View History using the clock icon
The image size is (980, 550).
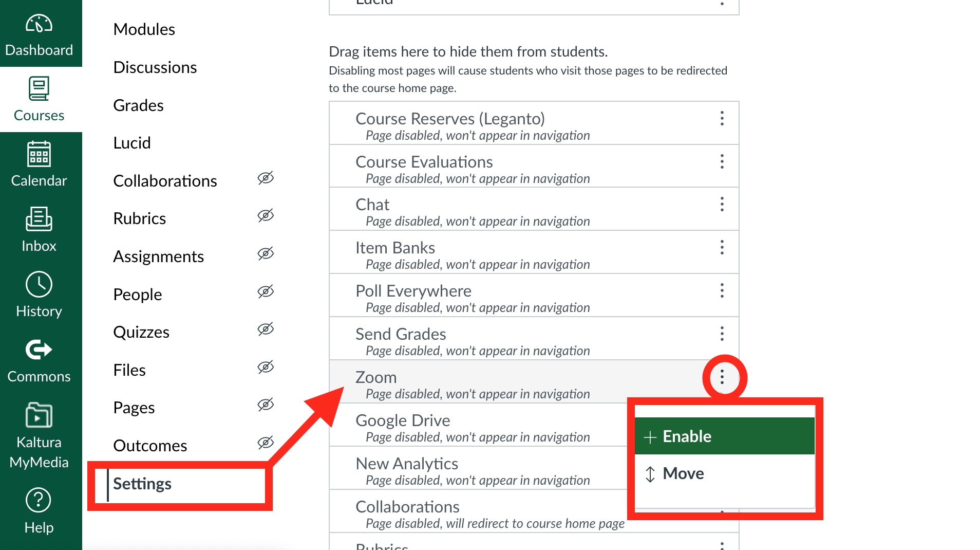tap(39, 294)
